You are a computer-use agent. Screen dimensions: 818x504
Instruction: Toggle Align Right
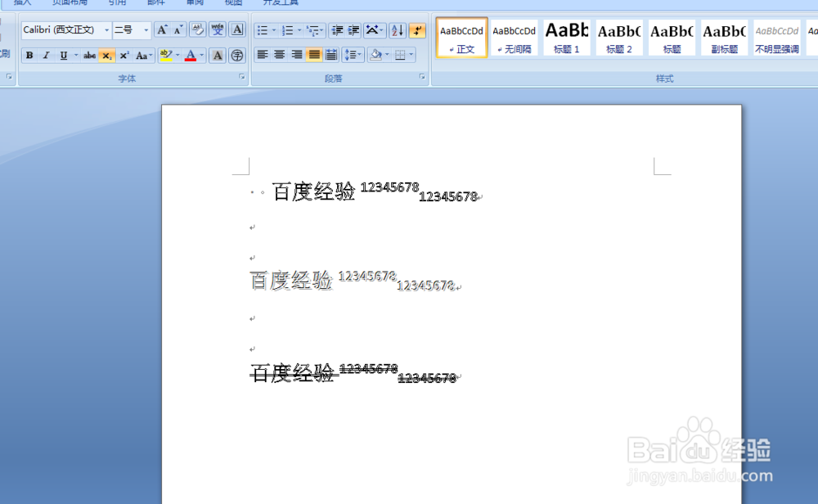coord(296,55)
